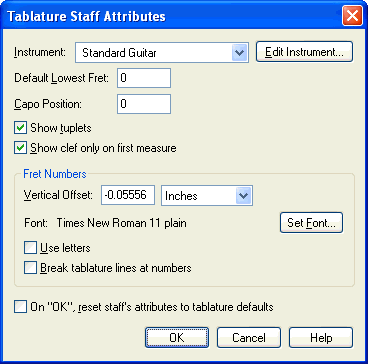Confirm the dialog with OK

[177, 338]
